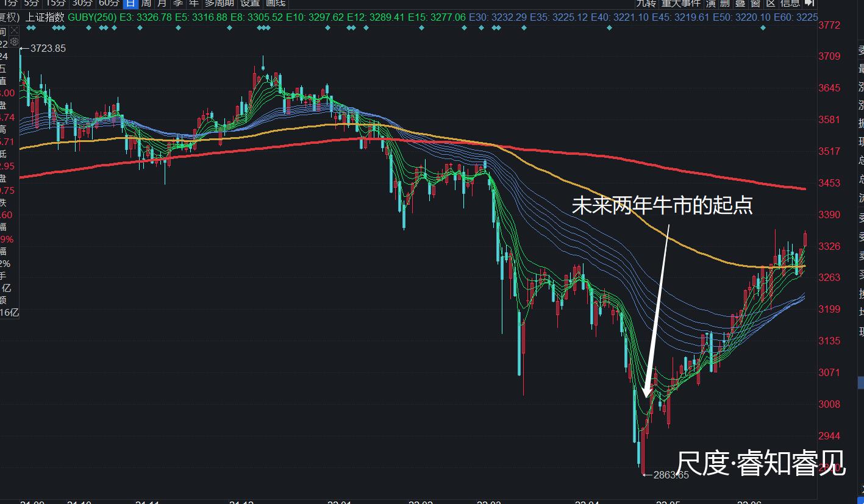Open info panel settings gear icon
This screenshot has height=504, width=864.
click(x=15, y=41)
